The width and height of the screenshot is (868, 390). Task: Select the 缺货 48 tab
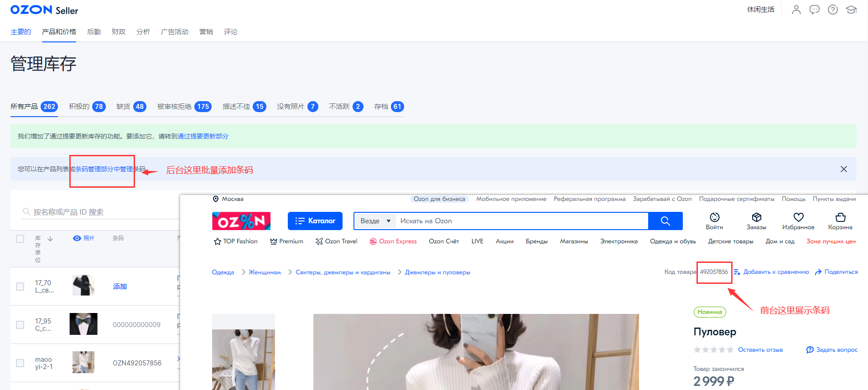point(131,107)
